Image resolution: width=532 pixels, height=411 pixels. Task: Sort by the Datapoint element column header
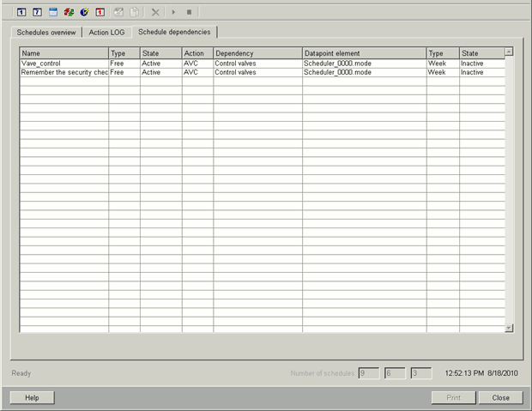(x=364, y=53)
